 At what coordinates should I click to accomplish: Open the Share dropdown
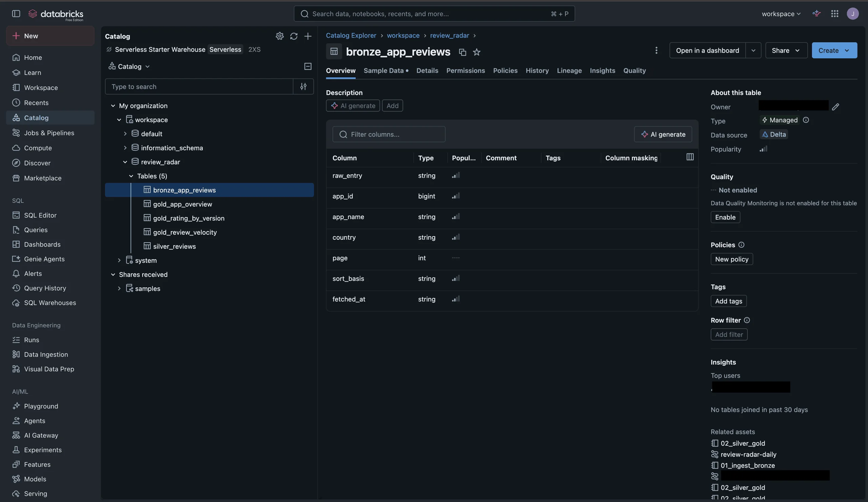(786, 50)
